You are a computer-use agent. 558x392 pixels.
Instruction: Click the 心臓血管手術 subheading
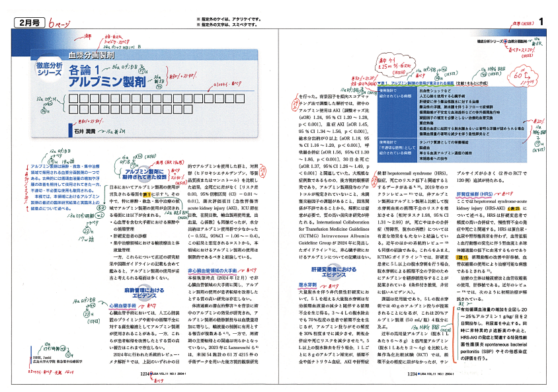[x=122, y=305]
